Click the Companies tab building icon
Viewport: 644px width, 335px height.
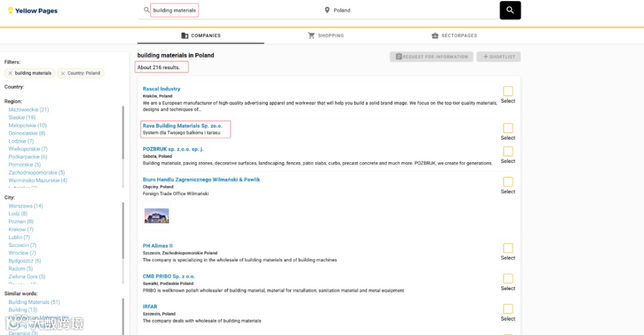185,35
